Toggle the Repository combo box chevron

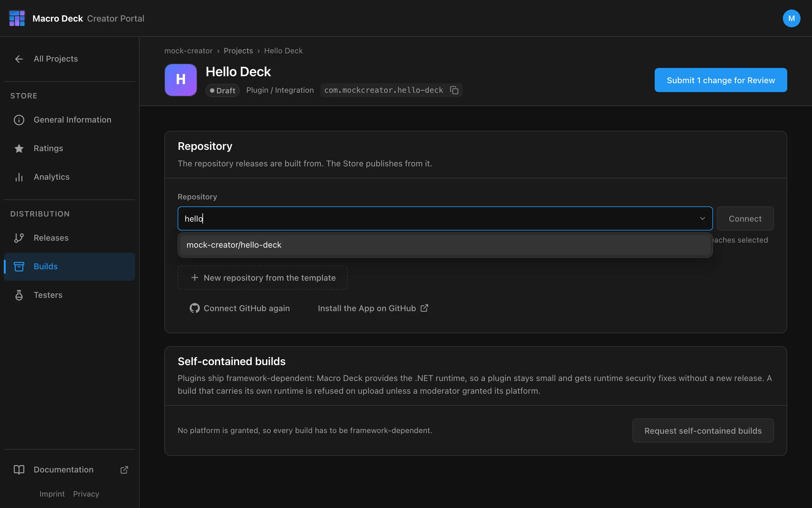pyautogui.click(x=702, y=218)
